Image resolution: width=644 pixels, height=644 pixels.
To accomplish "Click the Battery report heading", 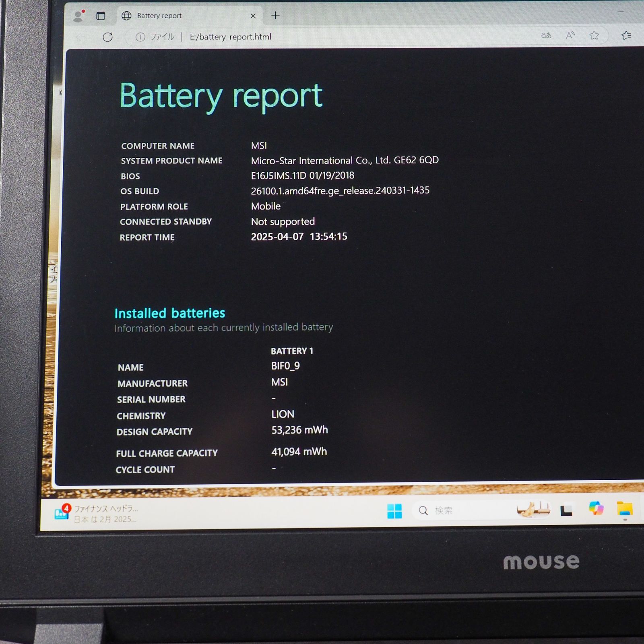I will [x=221, y=97].
